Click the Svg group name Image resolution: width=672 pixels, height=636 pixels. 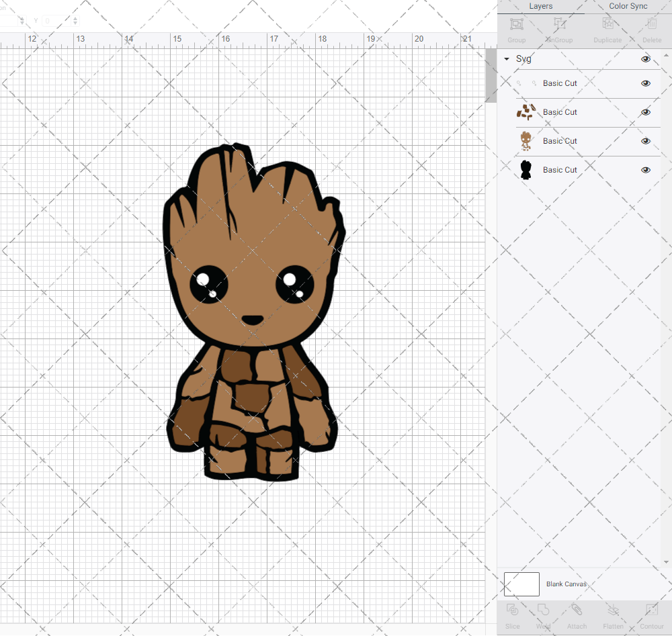coord(523,59)
